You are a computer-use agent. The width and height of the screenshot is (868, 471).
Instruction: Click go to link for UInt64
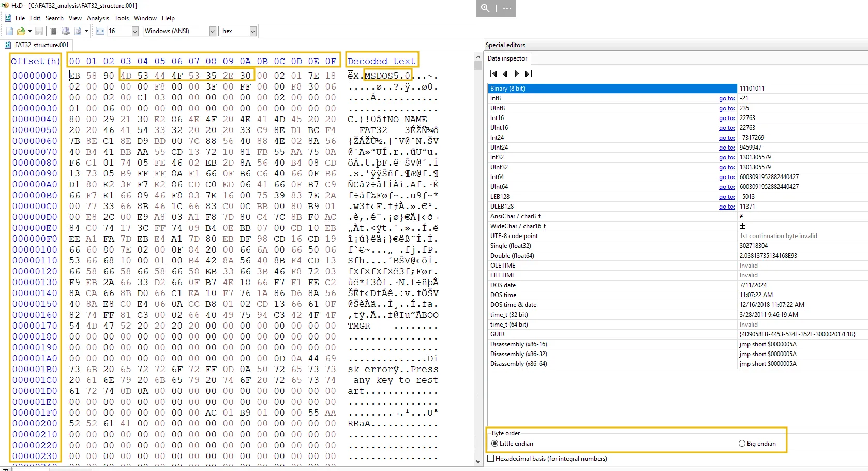(x=727, y=187)
